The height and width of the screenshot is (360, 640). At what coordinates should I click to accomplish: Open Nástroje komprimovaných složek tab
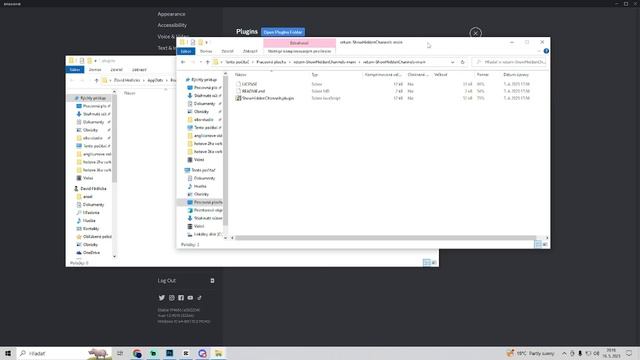[299, 51]
